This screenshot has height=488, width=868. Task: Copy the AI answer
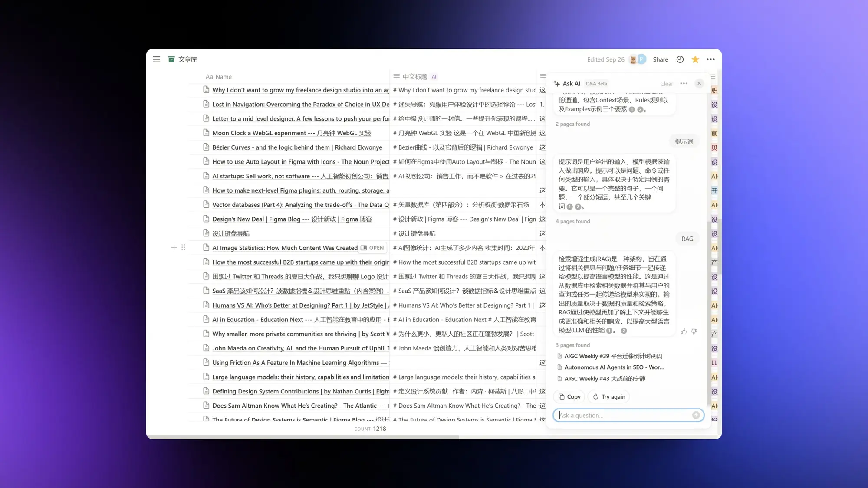click(569, 396)
